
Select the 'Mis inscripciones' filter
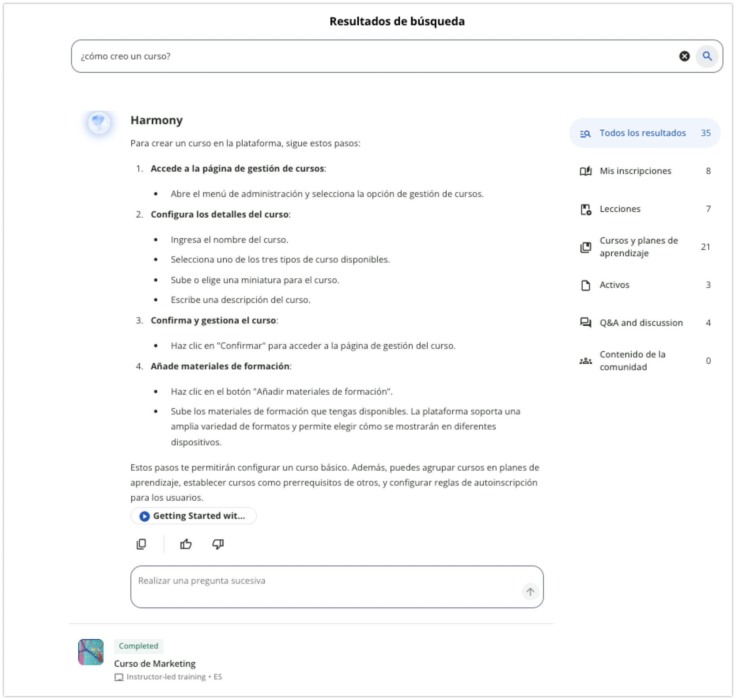[645, 171]
